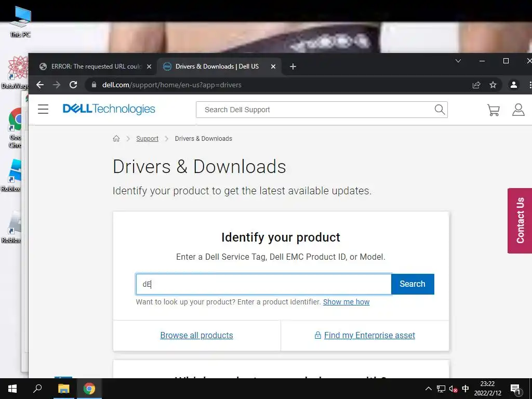This screenshot has width=532, height=399.
Task: Open the Windows Start menu
Action: point(12,389)
